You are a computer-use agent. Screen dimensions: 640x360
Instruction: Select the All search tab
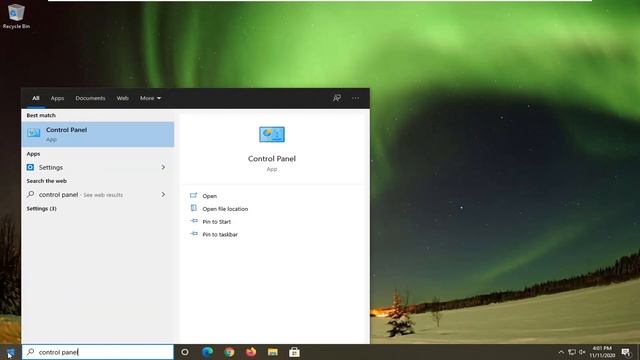coord(36,98)
